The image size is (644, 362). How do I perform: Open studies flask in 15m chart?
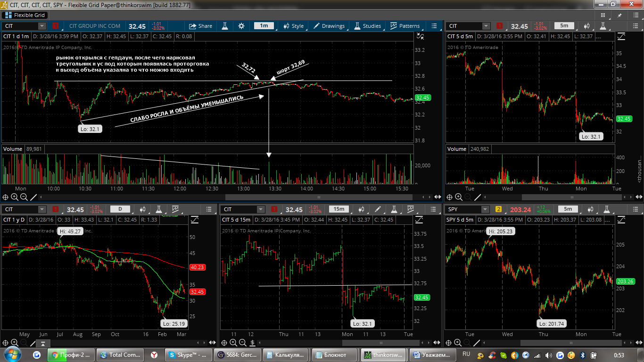click(394, 209)
